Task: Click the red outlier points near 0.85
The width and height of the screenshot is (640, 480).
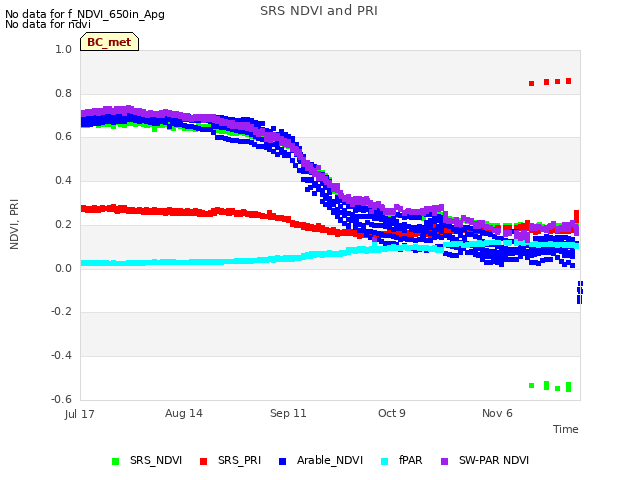Action: (550, 82)
